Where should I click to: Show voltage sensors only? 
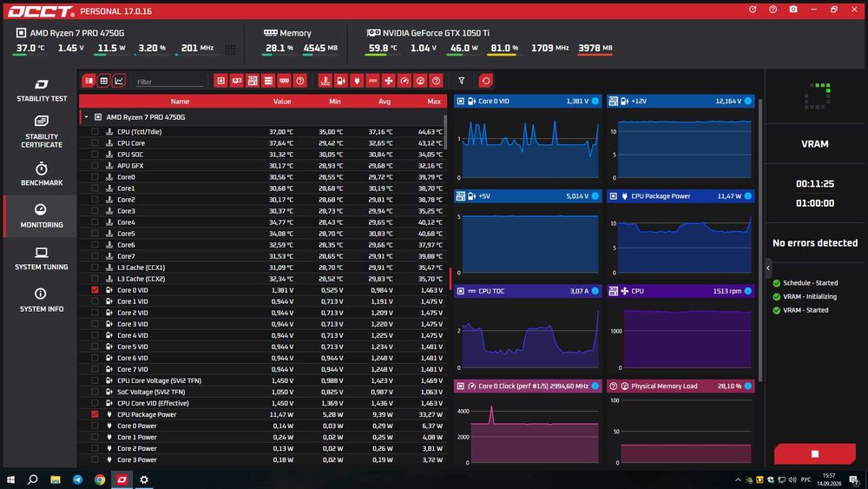click(x=341, y=81)
